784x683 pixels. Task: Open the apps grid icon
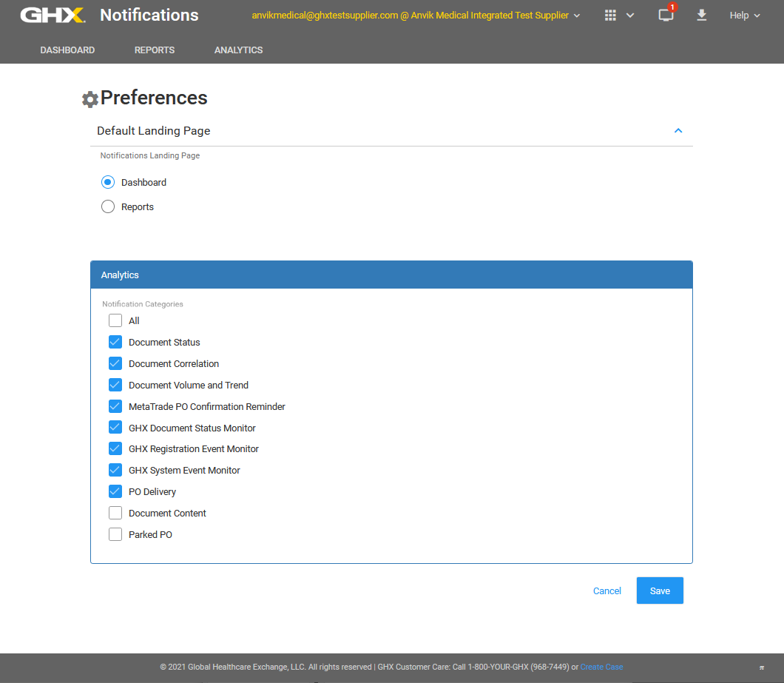coord(610,16)
